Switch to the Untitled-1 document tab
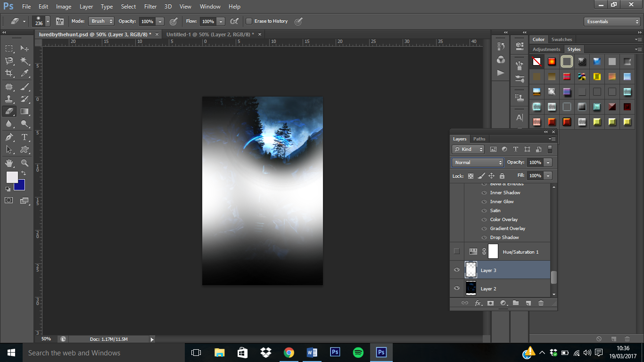Image resolution: width=644 pixels, height=362 pixels. point(209,34)
